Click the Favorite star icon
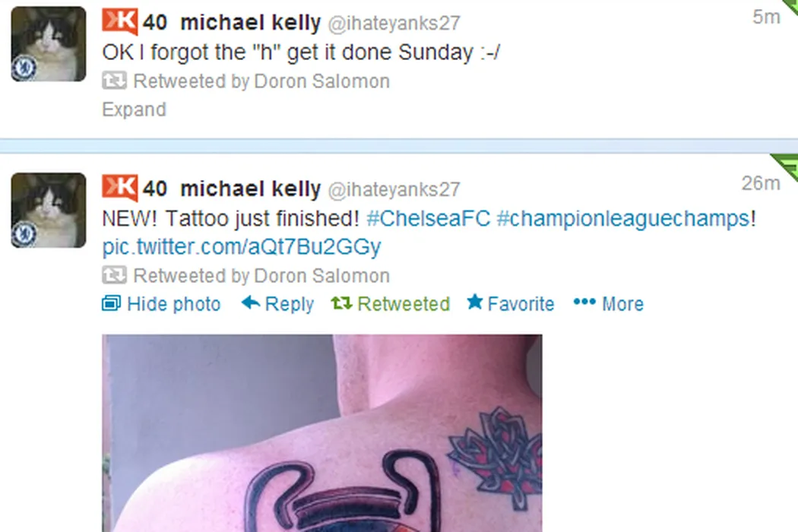The height and width of the screenshot is (532, 798). pos(475,302)
